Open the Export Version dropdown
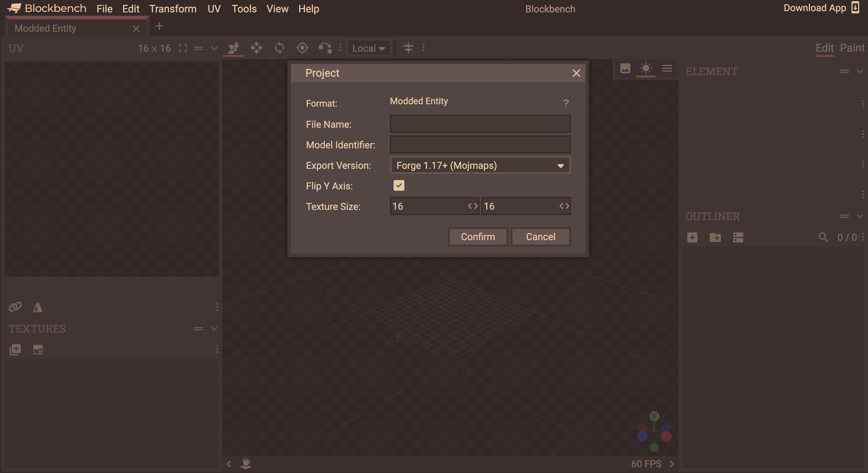 point(480,166)
